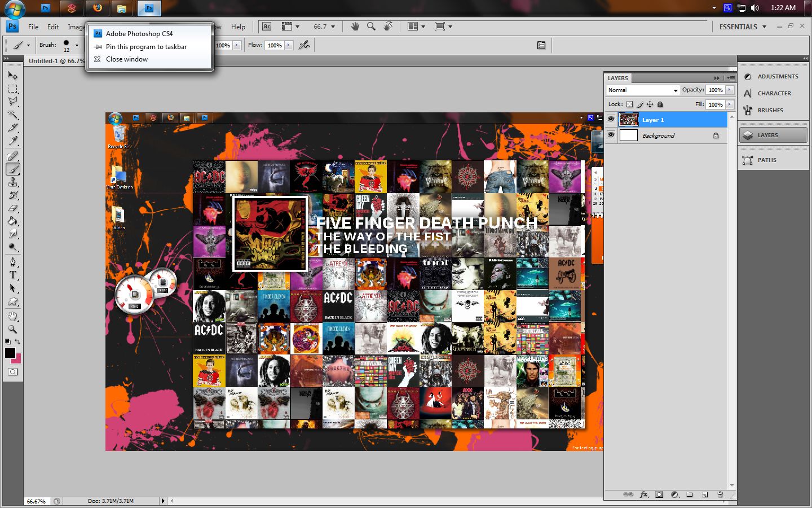The width and height of the screenshot is (812, 508).
Task: Select the Paint Bucket tool
Action: [12, 221]
